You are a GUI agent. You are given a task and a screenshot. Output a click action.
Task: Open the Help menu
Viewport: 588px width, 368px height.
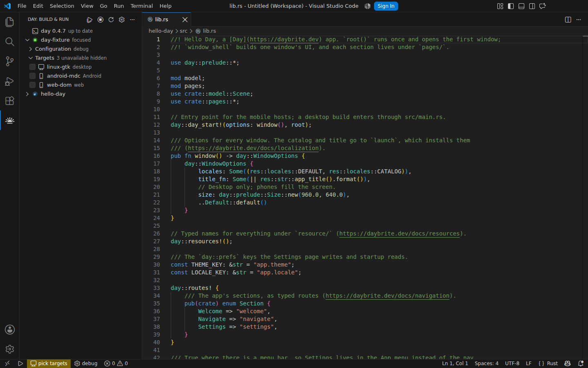tap(165, 6)
